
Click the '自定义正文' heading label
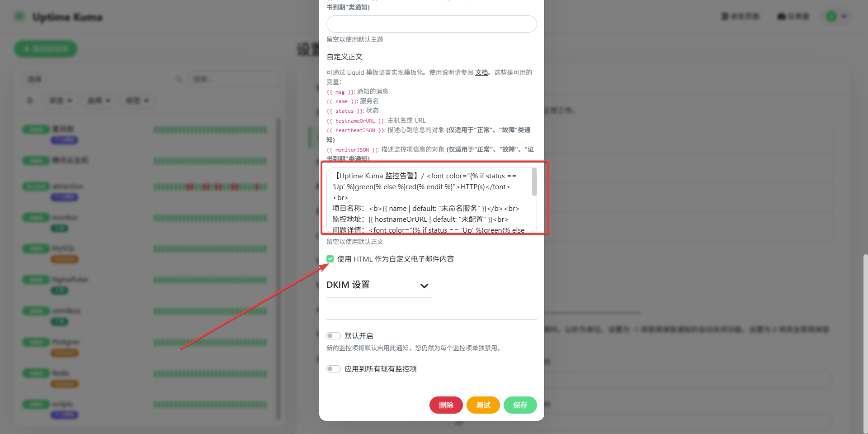(x=344, y=57)
